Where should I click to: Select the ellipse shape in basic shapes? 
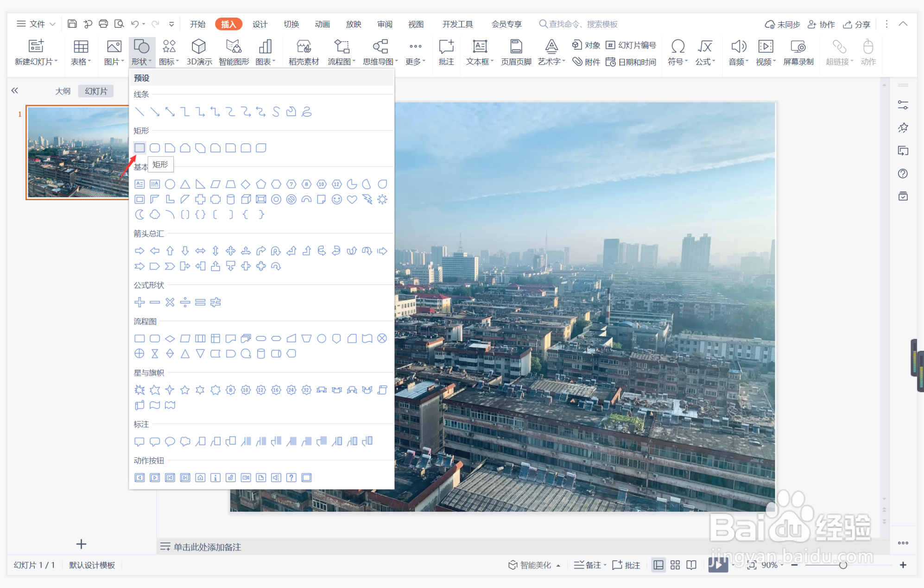(x=170, y=184)
